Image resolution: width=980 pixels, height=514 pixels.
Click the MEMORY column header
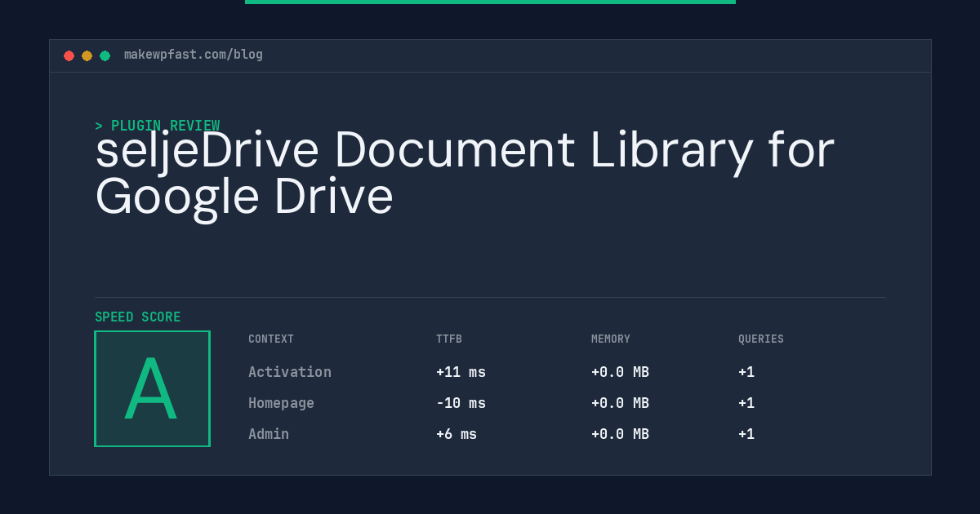click(611, 339)
